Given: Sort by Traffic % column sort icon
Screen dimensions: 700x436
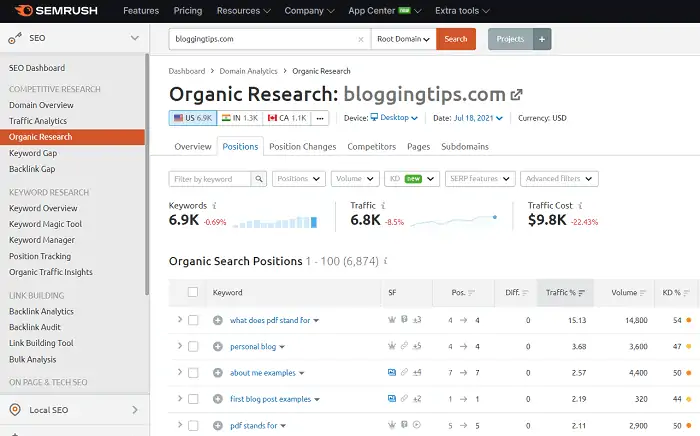Looking at the screenshot, I should [581, 293].
